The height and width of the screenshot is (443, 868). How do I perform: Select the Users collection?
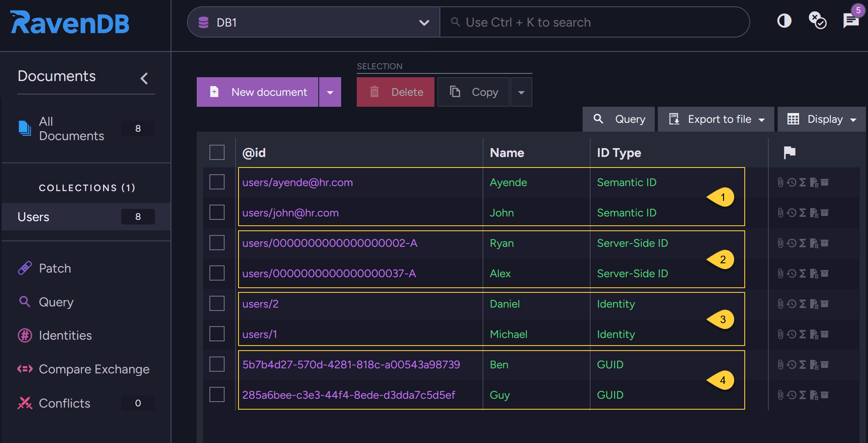pos(86,216)
